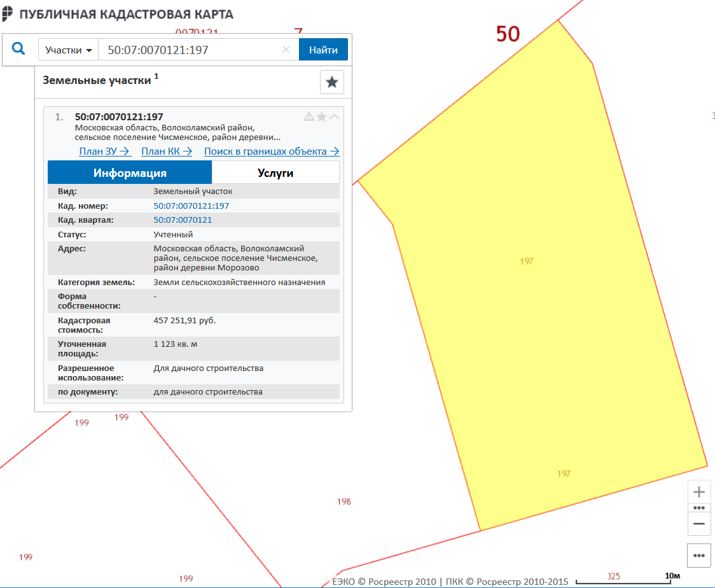Image resolution: width=715 pixels, height=588 pixels.
Task: Click the warning triangle icon on result
Action: (309, 117)
